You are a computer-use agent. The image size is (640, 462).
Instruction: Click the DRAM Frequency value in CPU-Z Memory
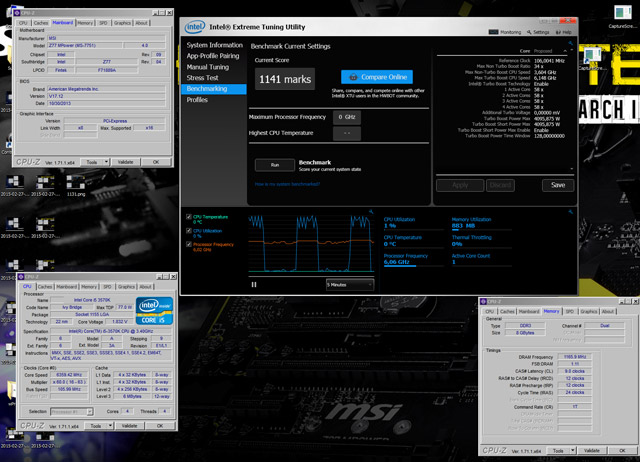pos(575,357)
